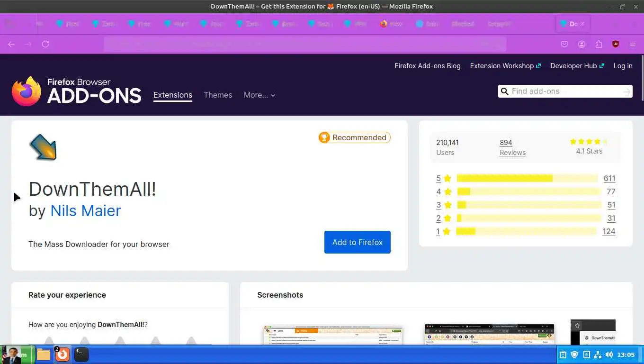Open the Firefox account icon
This screenshot has width=644, height=364.
tap(581, 44)
